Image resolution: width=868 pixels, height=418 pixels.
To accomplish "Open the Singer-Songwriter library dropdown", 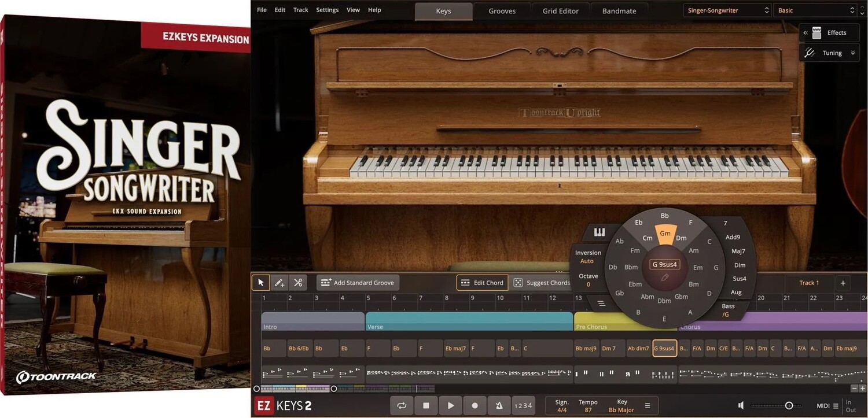I will point(727,10).
